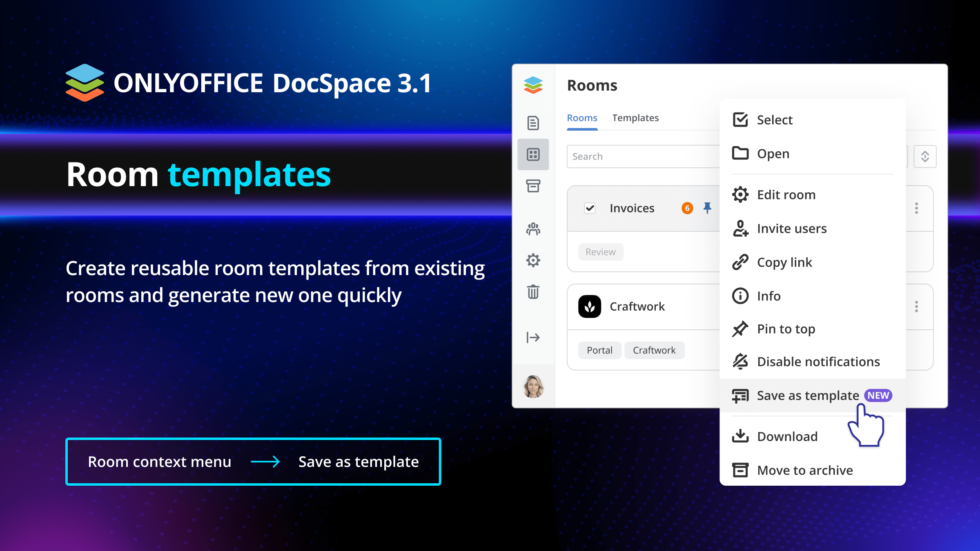Click the user avatar photo

click(x=533, y=387)
